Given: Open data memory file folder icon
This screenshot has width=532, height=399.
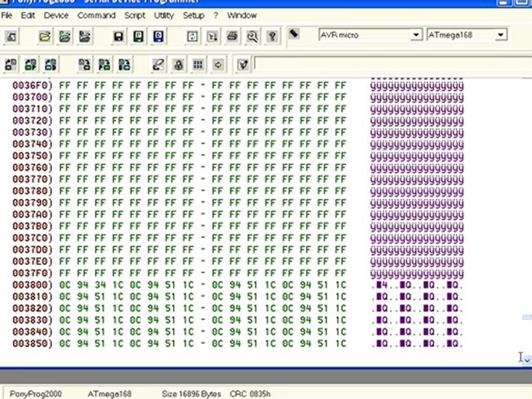Looking at the screenshot, I should pyautogui.click(x=84, y=37).
